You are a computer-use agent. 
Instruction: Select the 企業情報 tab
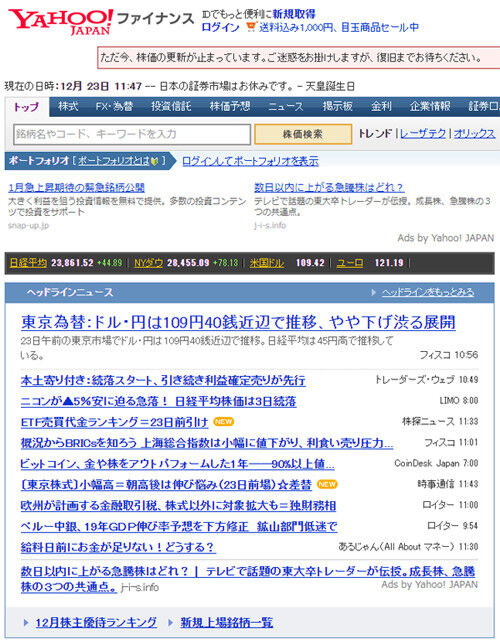click(x=430, y=106)
